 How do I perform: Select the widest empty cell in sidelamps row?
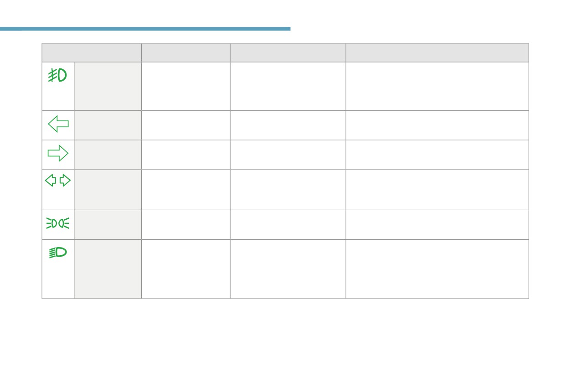(437, 225)
